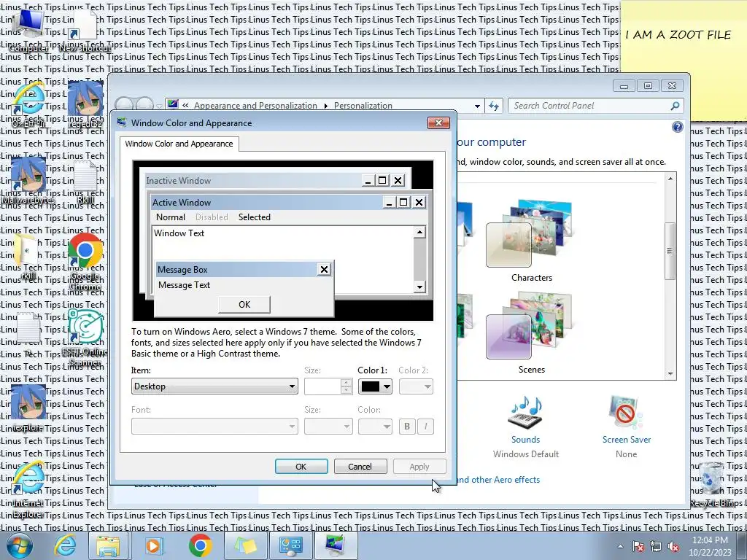Screen dimensions: 747x560
Task: Launch Chrome from the taskbar
Action: click(200, 545)
